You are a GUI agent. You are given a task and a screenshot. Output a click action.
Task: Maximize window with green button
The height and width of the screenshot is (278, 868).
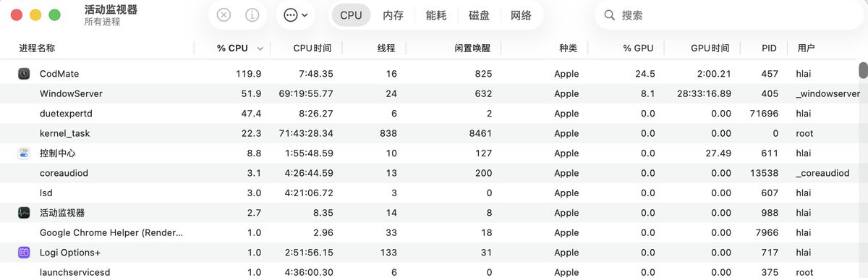coord(54,15)
